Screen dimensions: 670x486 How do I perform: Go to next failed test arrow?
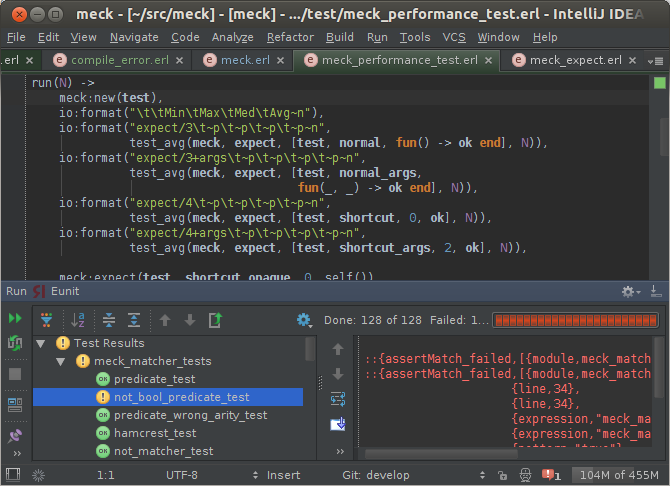pyautogui.click(x=190, y=320)
